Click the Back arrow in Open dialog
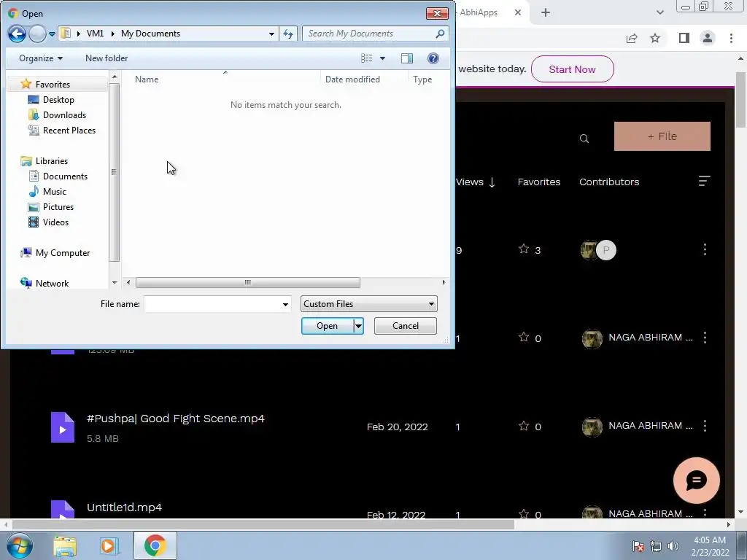Screen dimensions: 747x560 [x=17, y=34]
